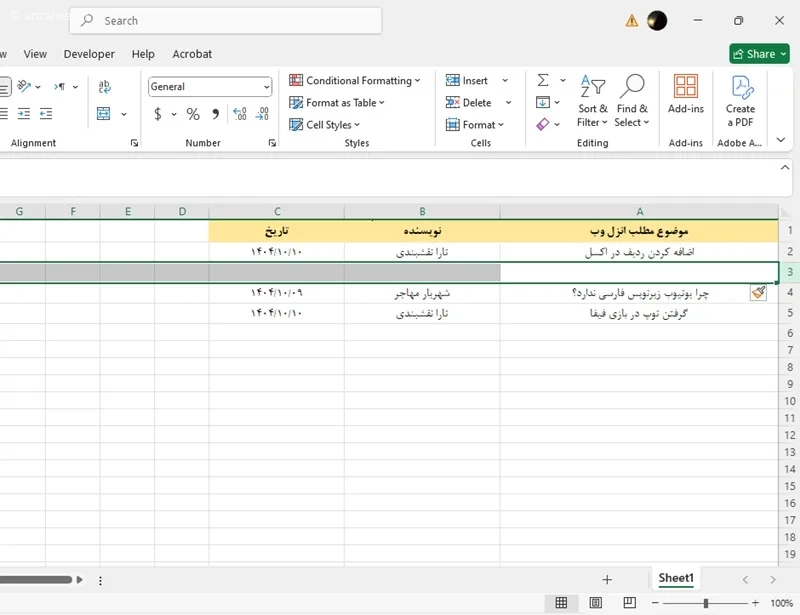Open Merge & Center dropdown arrow

coord(123,114)
